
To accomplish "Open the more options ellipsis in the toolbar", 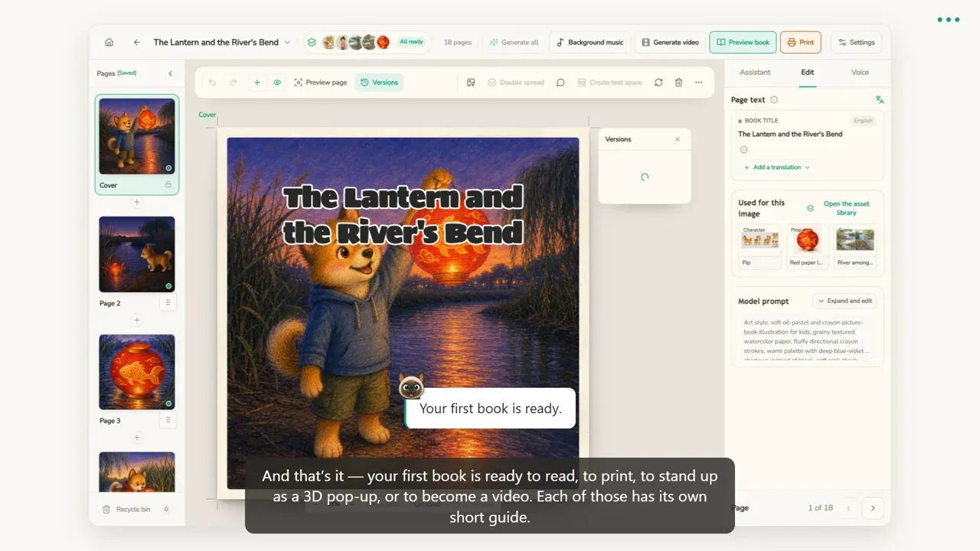I will coord(698,83).
